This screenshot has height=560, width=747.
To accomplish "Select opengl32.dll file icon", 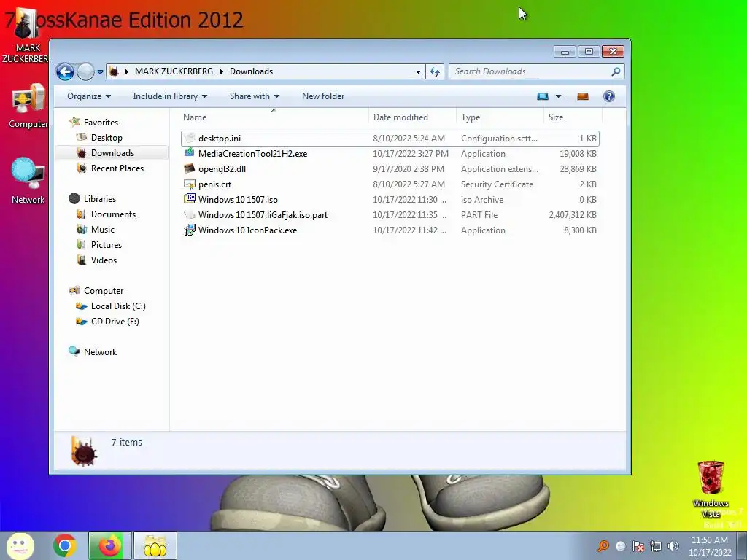I will pos(190,168).
